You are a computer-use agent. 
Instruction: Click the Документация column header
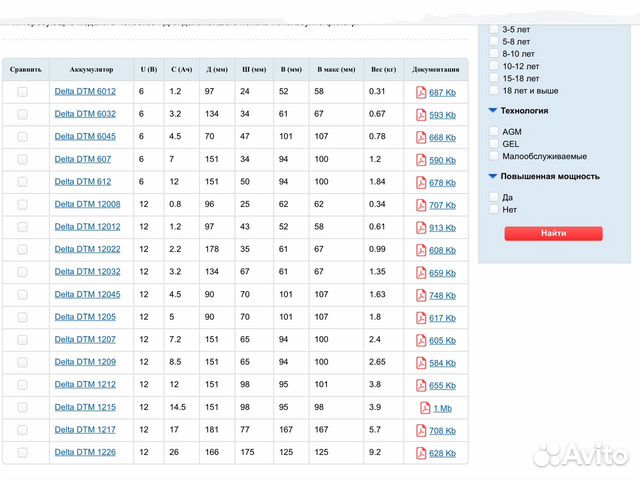point(436,69)
